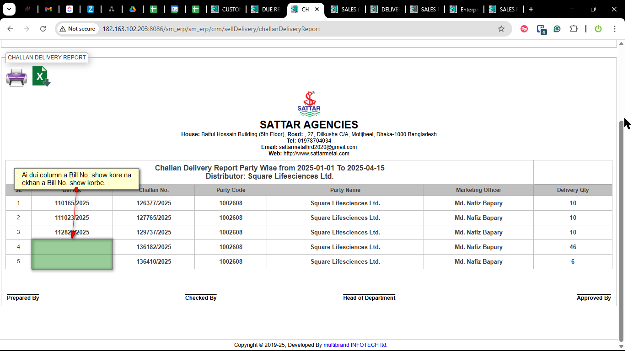Viewport: 644px width, 351px height.
Task: Click the green power extension icon
Action: click(598, 29)
